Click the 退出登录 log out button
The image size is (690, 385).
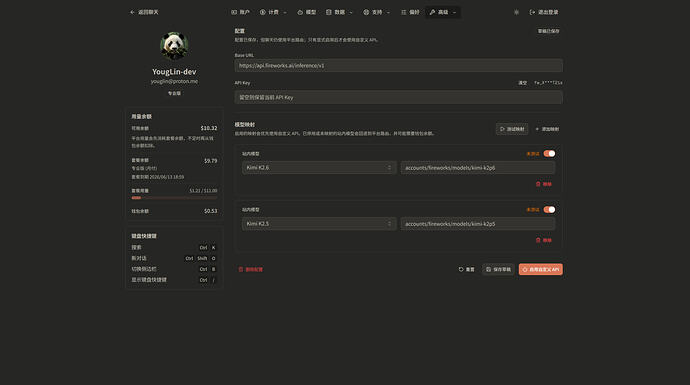tap(544, 12)
